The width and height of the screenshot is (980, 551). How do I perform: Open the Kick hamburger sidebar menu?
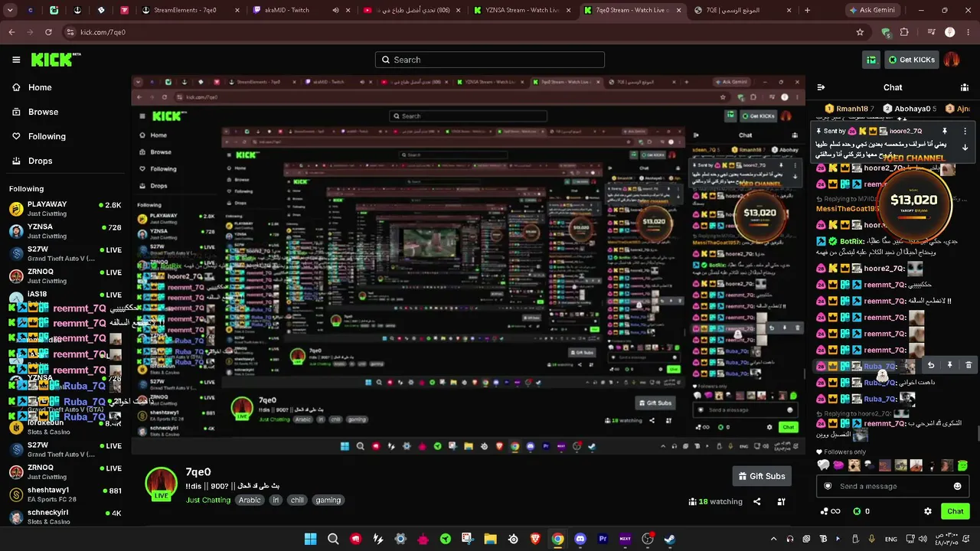[x=16, y=60]
